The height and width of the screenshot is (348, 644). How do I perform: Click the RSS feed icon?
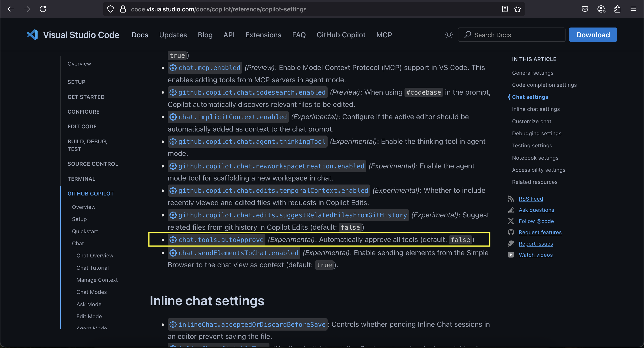(511, 199)
